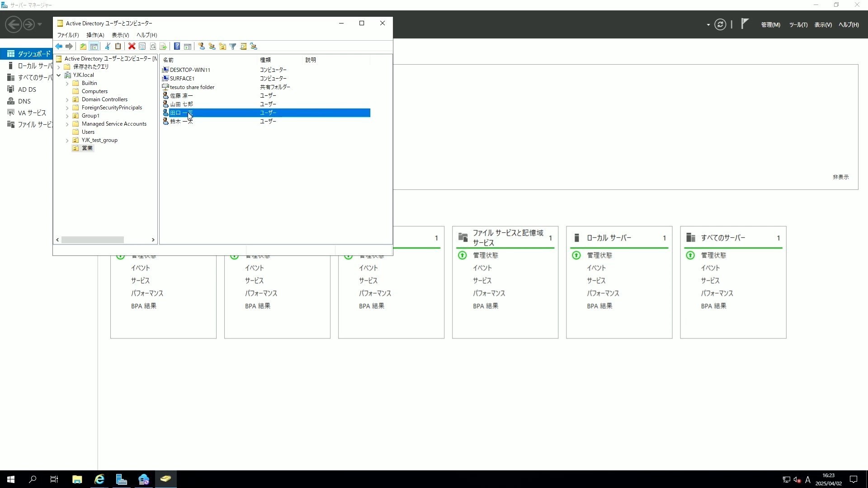This screenshot has height=488, width=868.
Task: Select the DESKTOP-WIN11 computer
Action: [x=189, y=70]
